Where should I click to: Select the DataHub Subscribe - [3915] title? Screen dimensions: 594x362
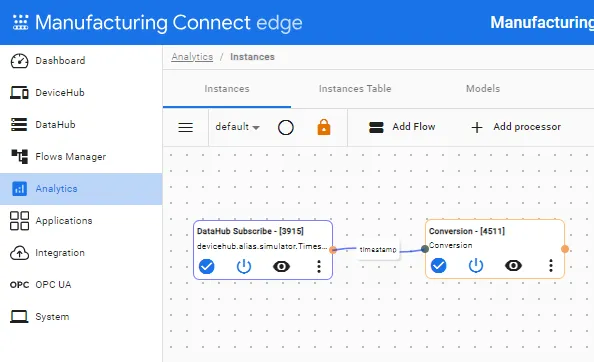[250, 231]
